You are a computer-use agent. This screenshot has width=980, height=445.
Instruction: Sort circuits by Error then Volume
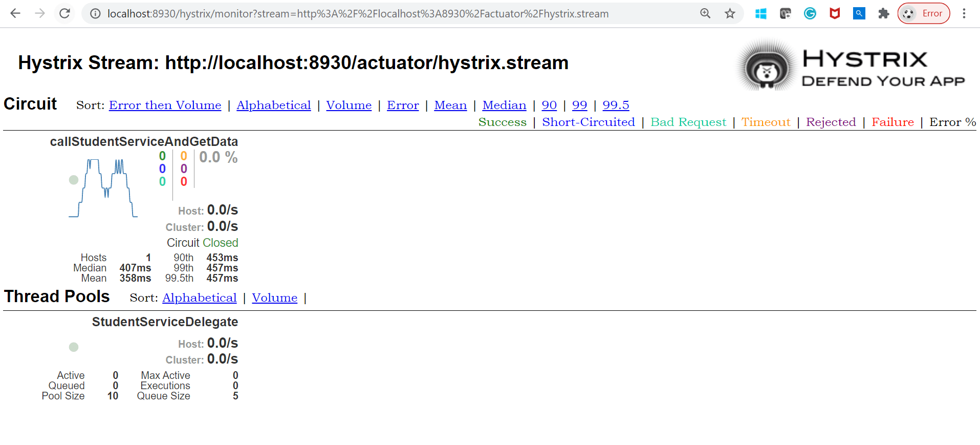click(x=165, y=105)
